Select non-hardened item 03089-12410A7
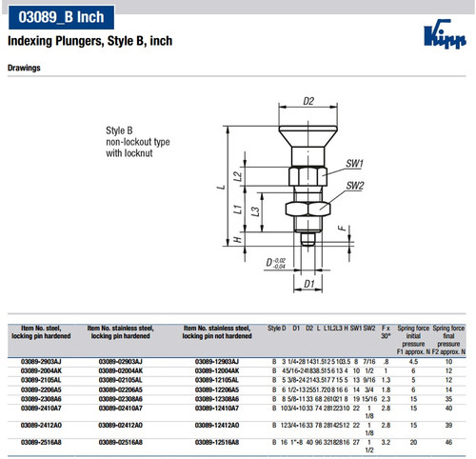This screenshot has width=476, height=459. click(217, 409)
